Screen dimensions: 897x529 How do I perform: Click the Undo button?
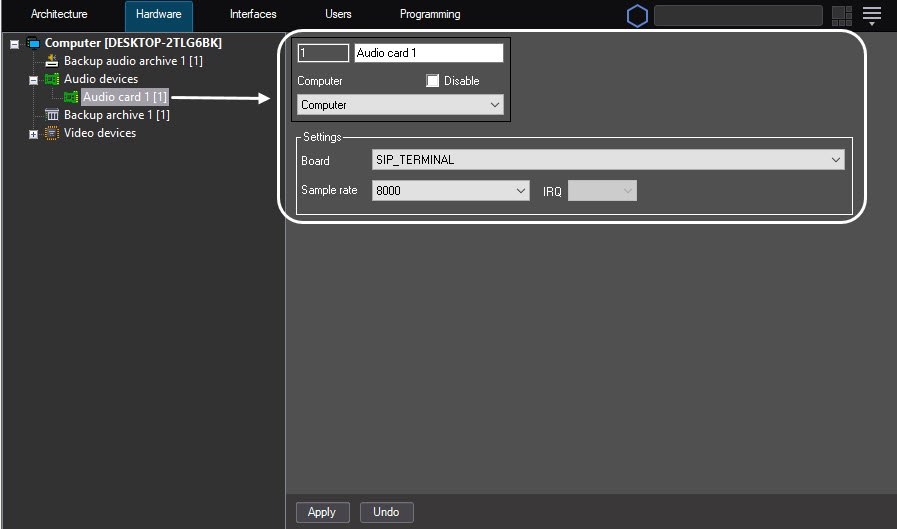386,512
